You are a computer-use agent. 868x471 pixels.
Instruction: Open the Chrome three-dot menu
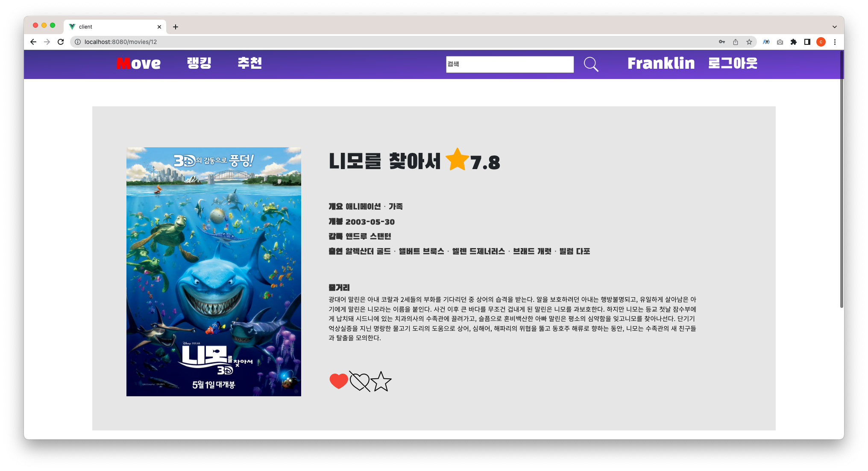[835, 42]
